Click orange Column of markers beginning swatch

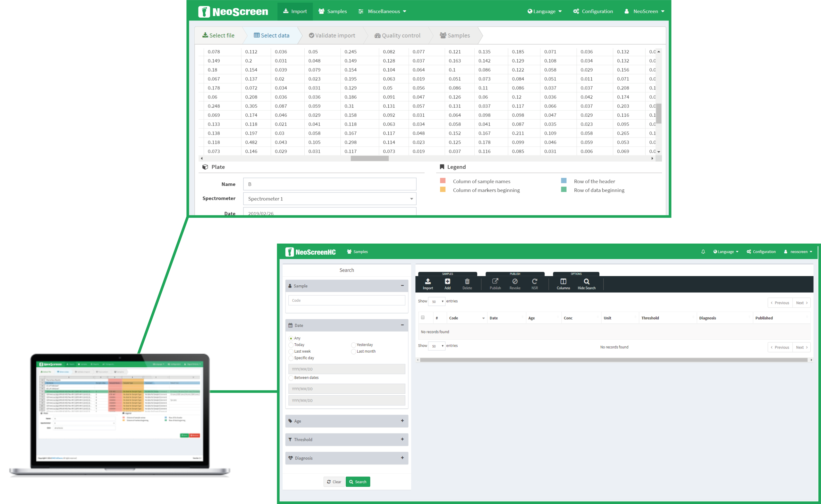443,189
